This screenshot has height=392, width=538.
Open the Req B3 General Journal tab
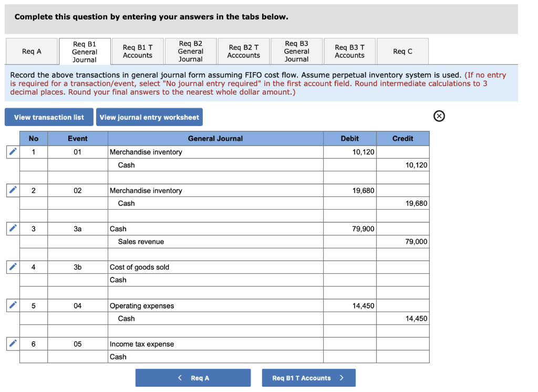click(296, 51)
